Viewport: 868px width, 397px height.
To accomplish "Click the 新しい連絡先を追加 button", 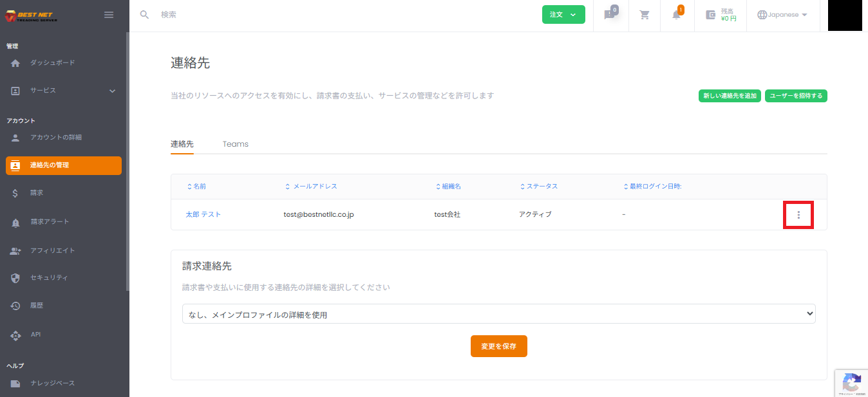I will (729, 95).
